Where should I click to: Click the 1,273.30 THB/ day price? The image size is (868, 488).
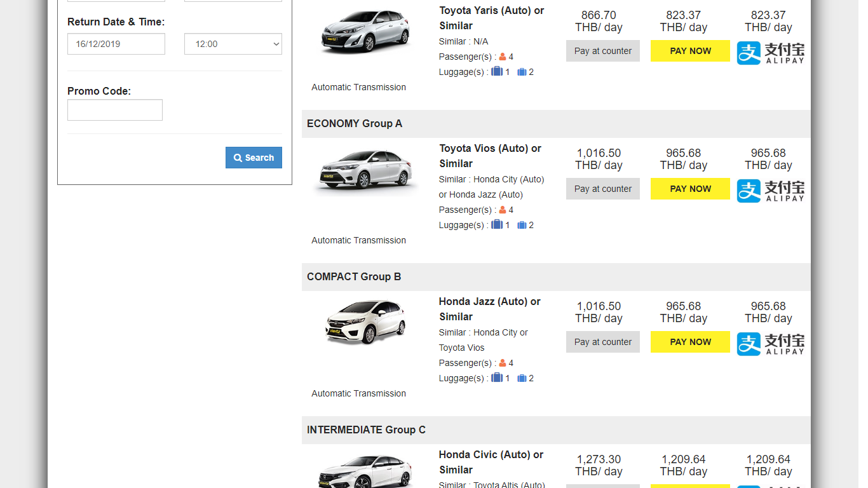tap(599, 465)
